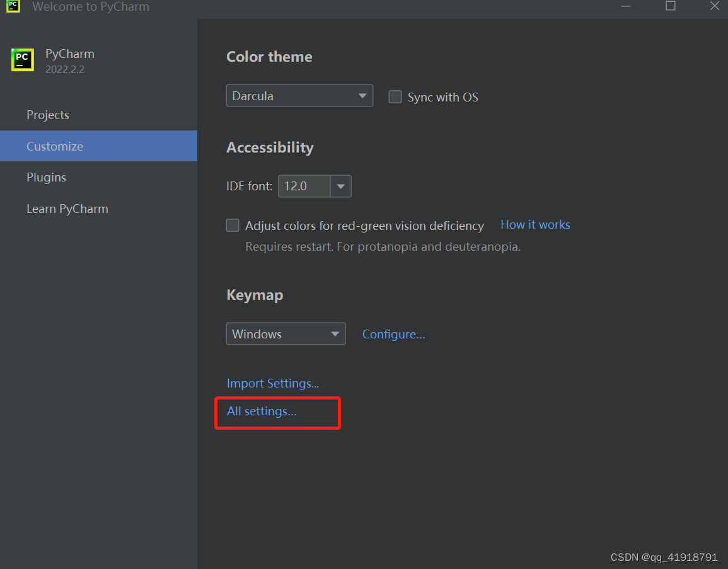This screenshot has width=728, height=569.
Task: Click the PyCharm 2022.2.2 version text
Action: click(x=65, y=69)
